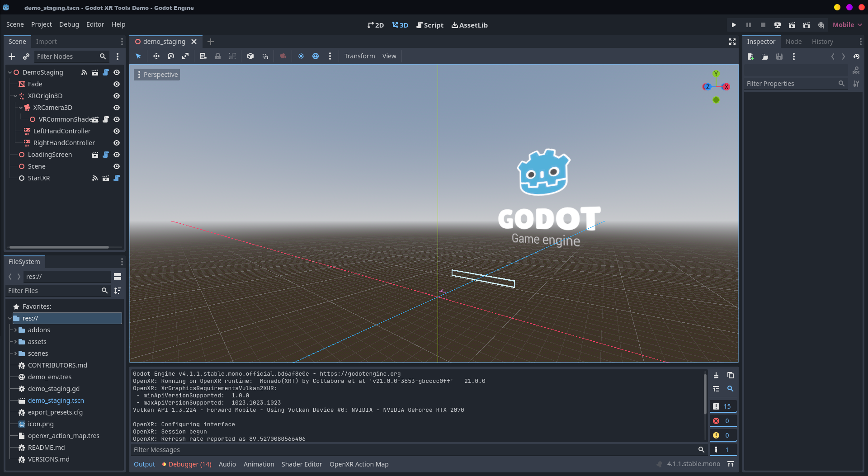The image size is (868, 476).
Task: Click the Add Child Node plus icon
Action: click(x=12, y=57)
